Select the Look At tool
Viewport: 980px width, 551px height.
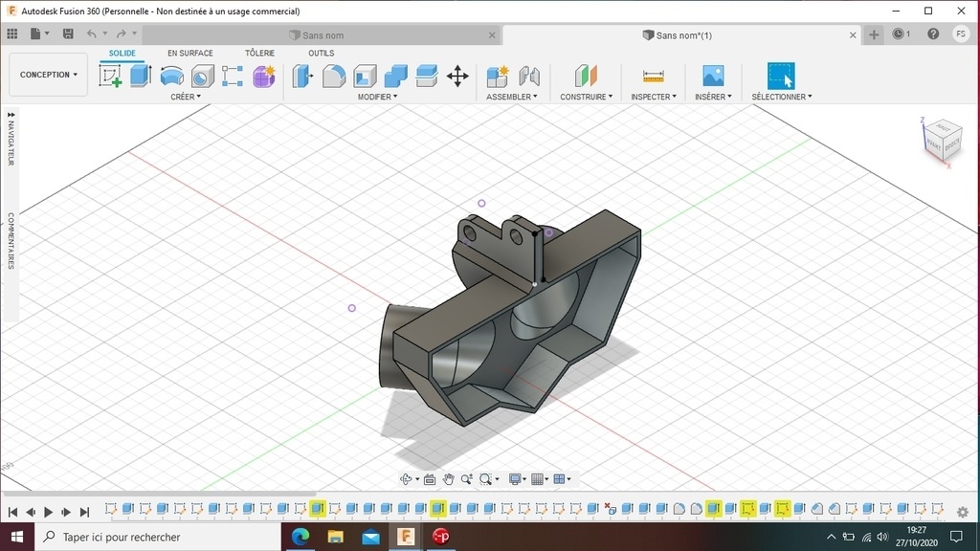(x=430, y=479)
